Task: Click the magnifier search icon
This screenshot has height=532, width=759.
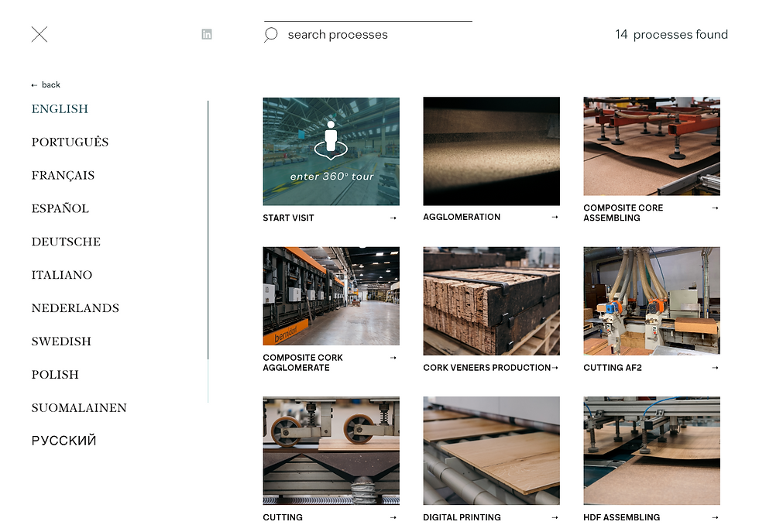Action: point(270,35)
